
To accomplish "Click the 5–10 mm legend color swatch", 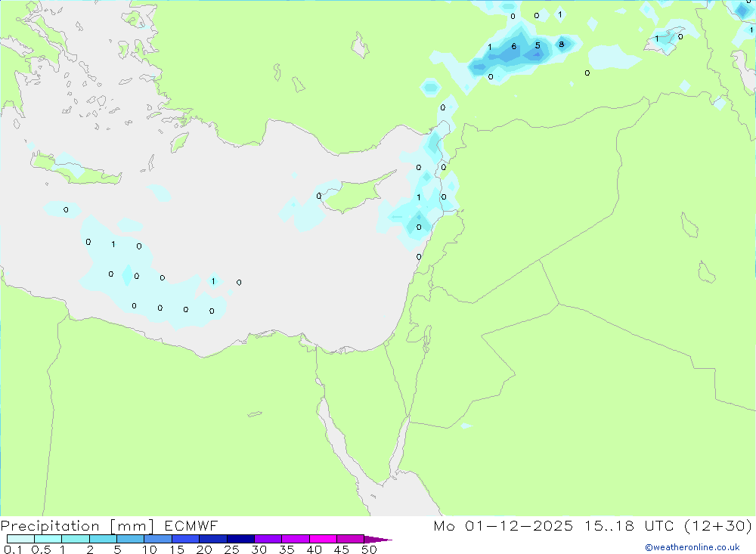I will click(x=130, y=539).
